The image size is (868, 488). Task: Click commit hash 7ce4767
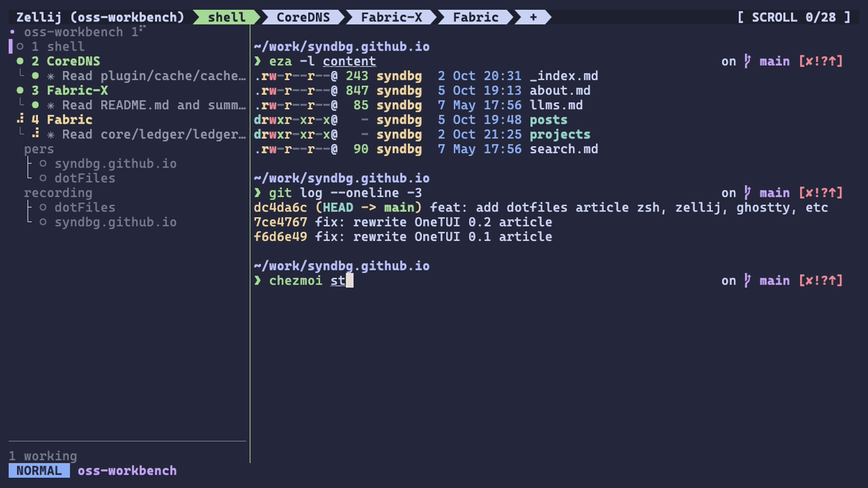click(x=280, y=222)
